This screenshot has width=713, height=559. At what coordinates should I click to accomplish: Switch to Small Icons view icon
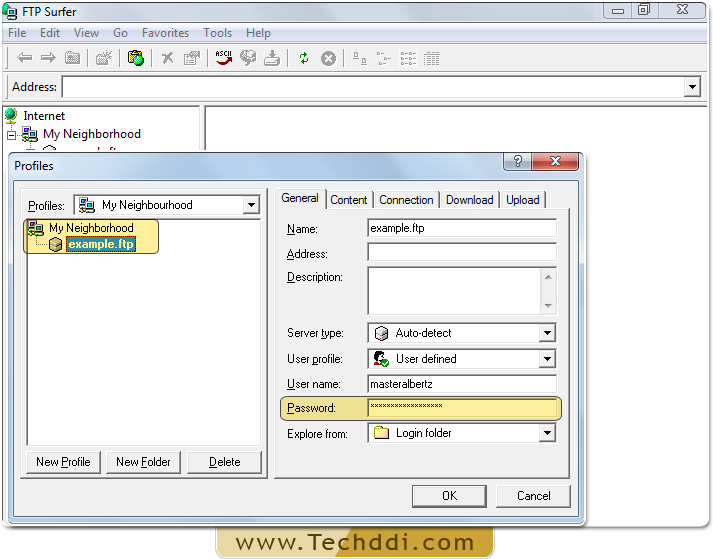(384, 58)
